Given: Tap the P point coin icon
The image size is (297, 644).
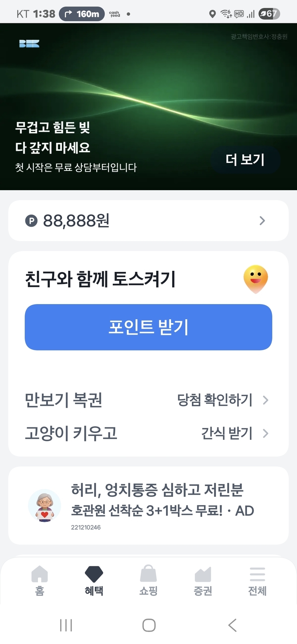Looking at the screenshot, I should (31, 221).
